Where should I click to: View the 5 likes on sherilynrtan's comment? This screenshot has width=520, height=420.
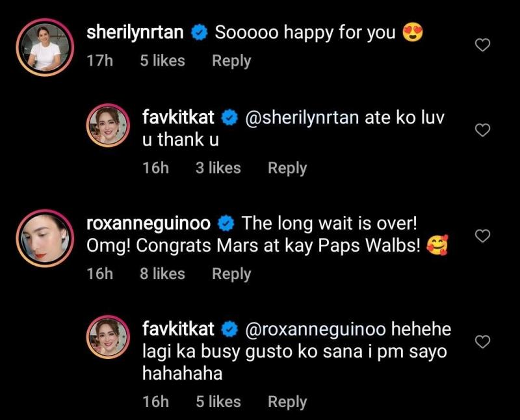click(x=162, y=61)
